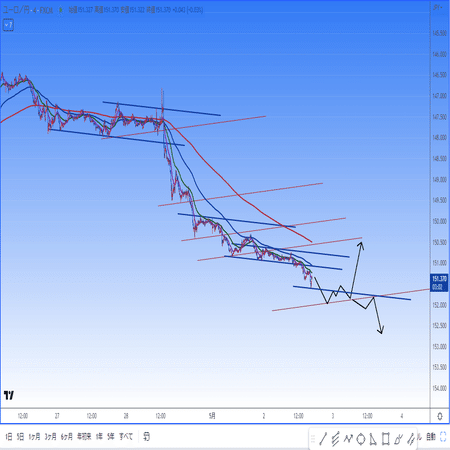Toggle the log scale button
The image size is (450, 450).
tap(419, 437)
